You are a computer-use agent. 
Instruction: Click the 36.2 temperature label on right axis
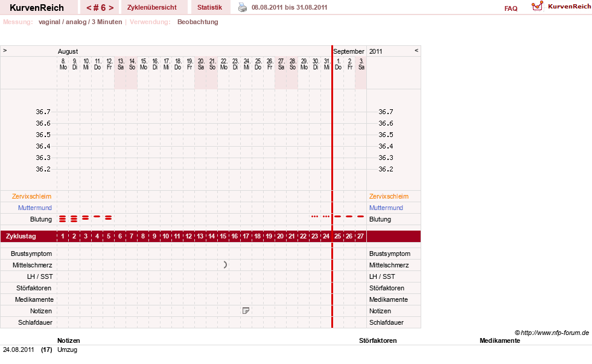[386, 169]
